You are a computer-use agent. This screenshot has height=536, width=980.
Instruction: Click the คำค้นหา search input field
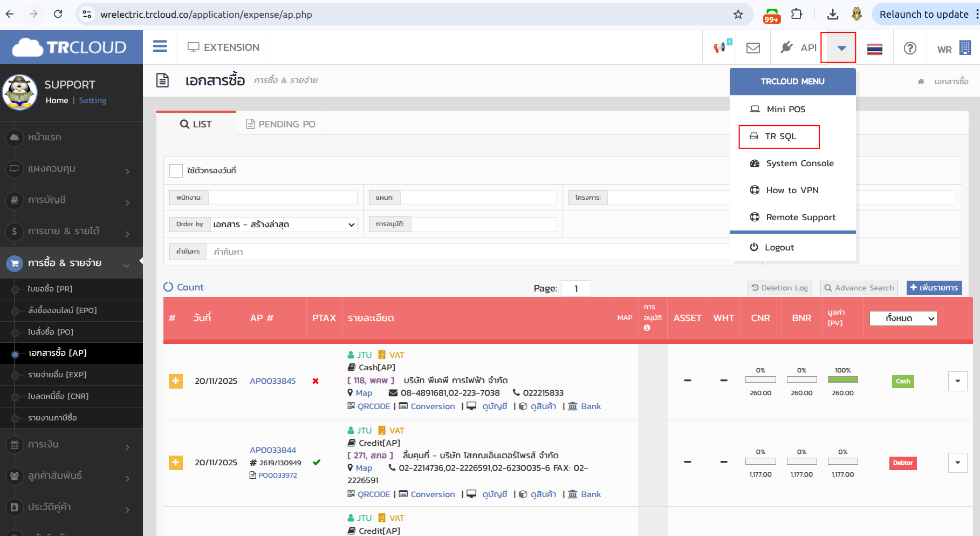(469, 252)
